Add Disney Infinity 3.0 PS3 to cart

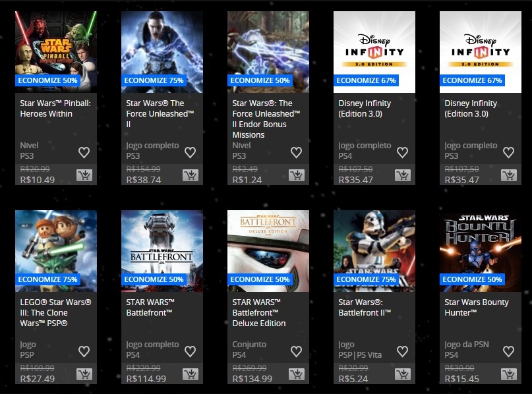tap(509, 175)
